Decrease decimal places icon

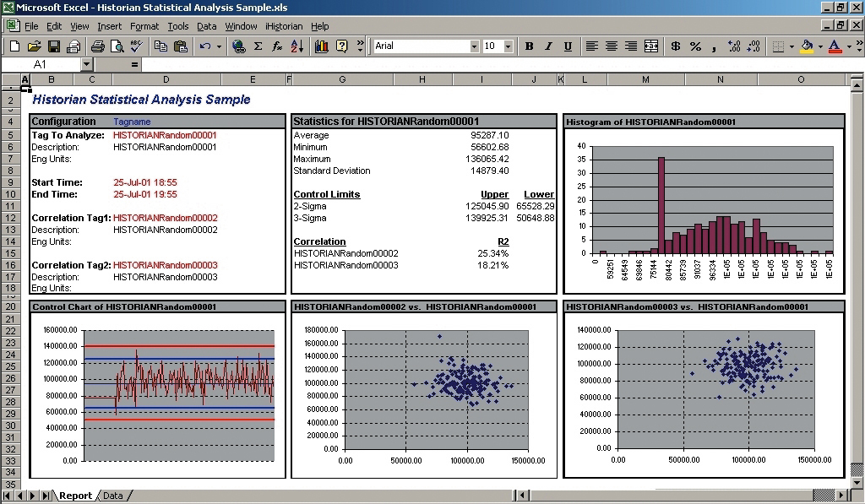pos(753,46)
